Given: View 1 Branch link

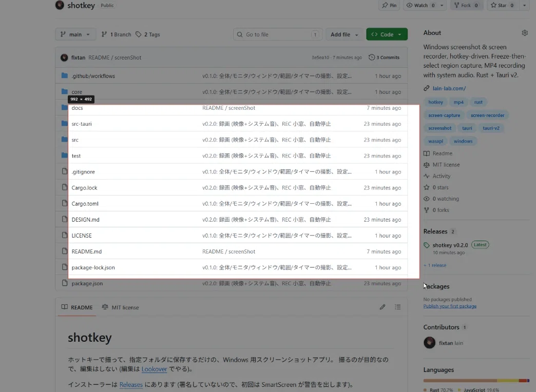Looking at the screenshot, I should click(116, 34).
